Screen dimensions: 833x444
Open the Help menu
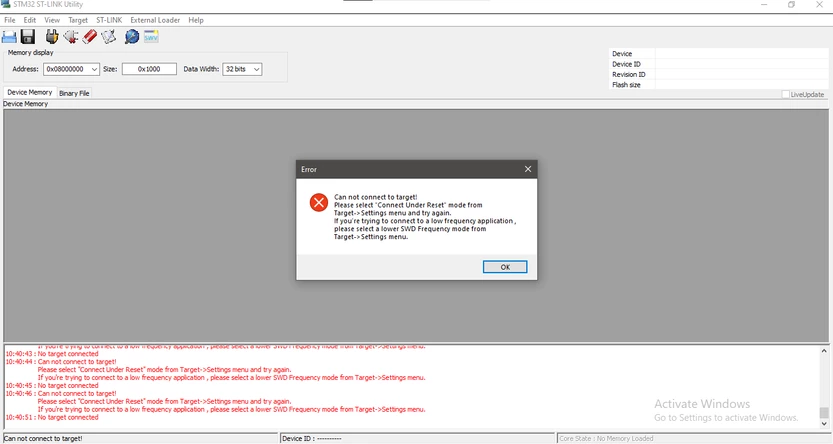pos(196,20)
